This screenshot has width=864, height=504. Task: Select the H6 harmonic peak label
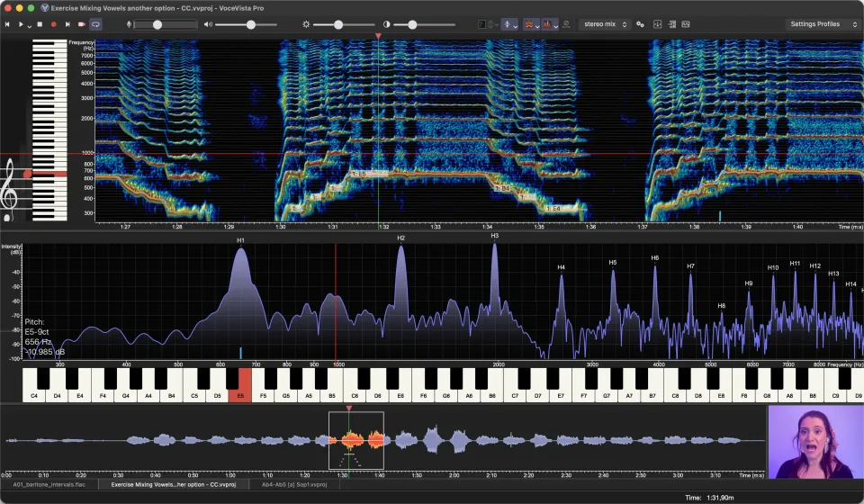tap(654, 257)
